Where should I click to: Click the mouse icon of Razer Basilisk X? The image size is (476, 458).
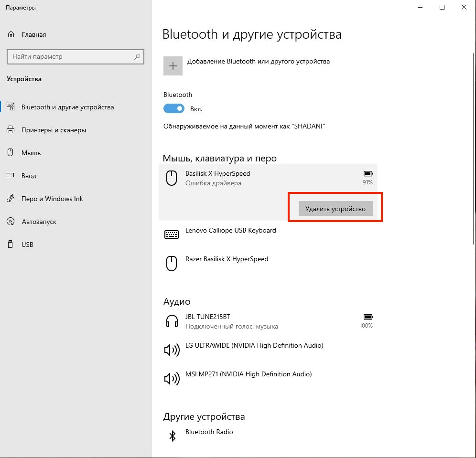172,263
